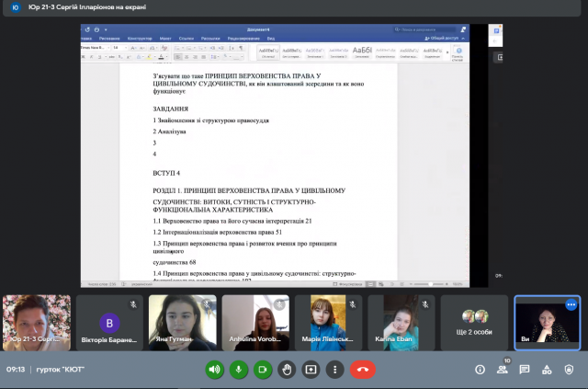The image size is (588, 389).
Task: Select Вікторія Баране... participant tile
Action: click(109, 323)
